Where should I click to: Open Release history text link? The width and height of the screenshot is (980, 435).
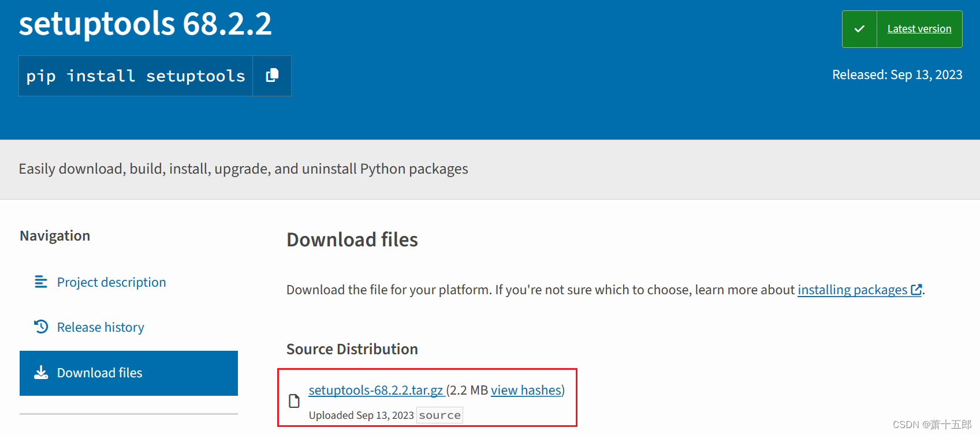tap(100, 327)
